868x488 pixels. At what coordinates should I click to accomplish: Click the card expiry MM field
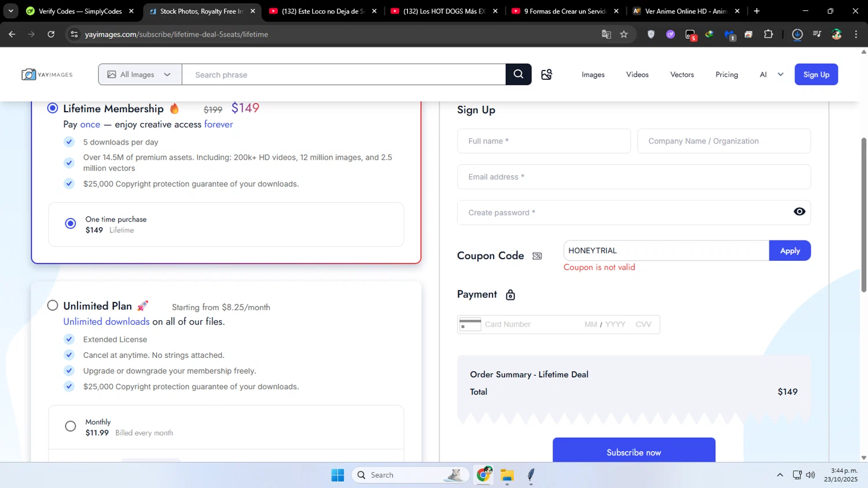pos(590,324)
